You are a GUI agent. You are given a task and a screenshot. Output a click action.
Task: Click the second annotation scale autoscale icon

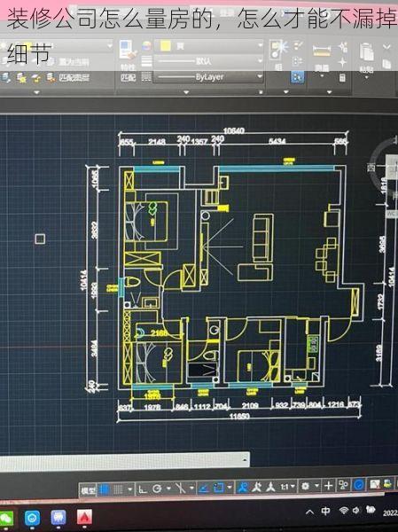[257, 487]
